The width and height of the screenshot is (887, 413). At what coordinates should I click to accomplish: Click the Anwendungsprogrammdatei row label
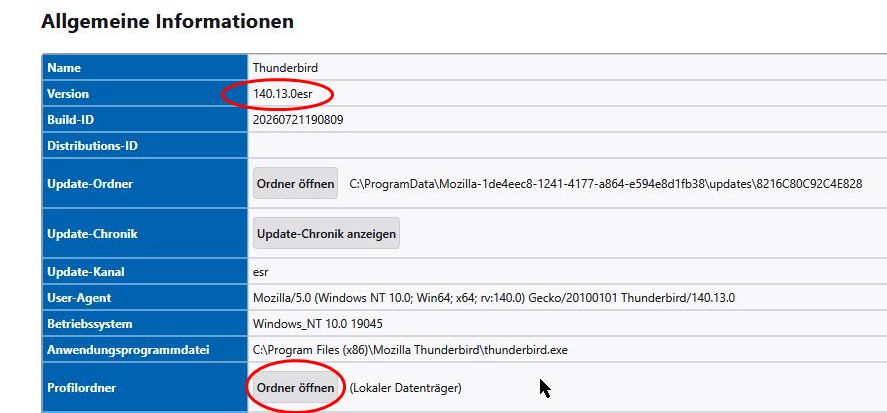pos(128,350)
